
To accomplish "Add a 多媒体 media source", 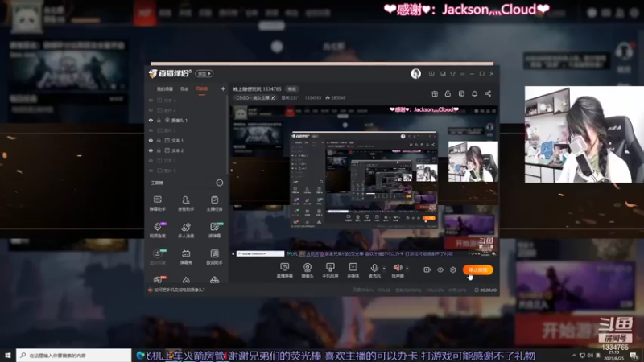I will point(353,270).
